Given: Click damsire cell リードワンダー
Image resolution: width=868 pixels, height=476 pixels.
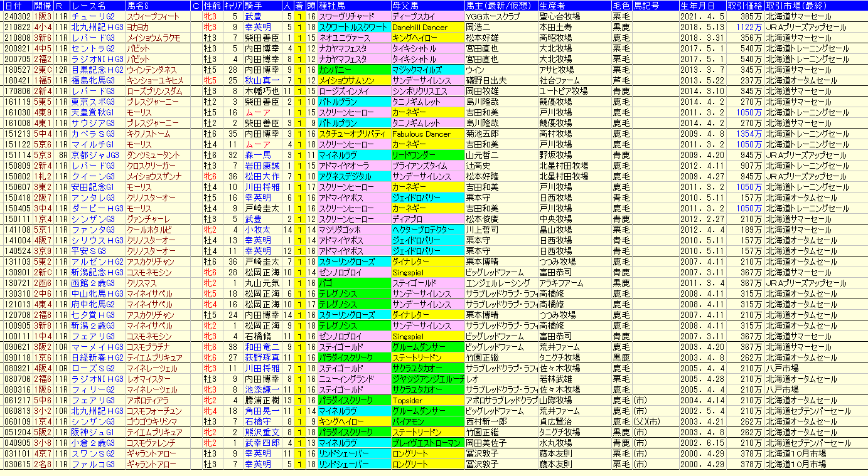Looking at the screenshot, I should (x=427, y=155).
